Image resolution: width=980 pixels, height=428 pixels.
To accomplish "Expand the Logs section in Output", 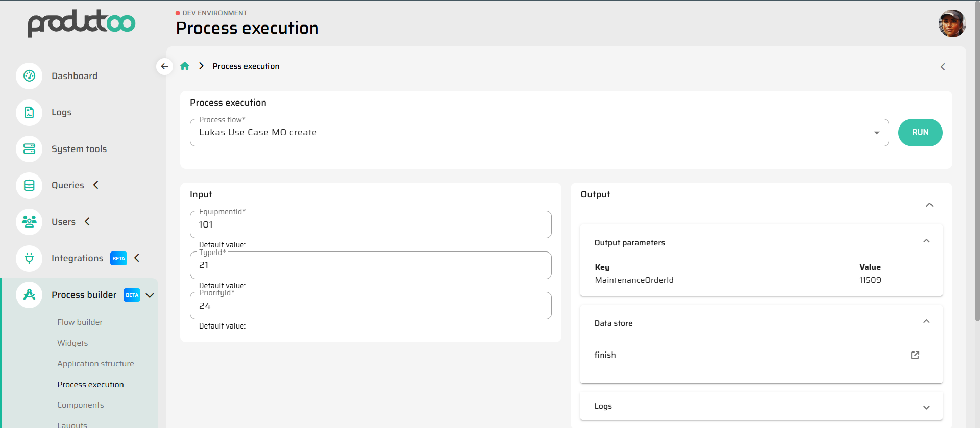I will coord(926,407).
